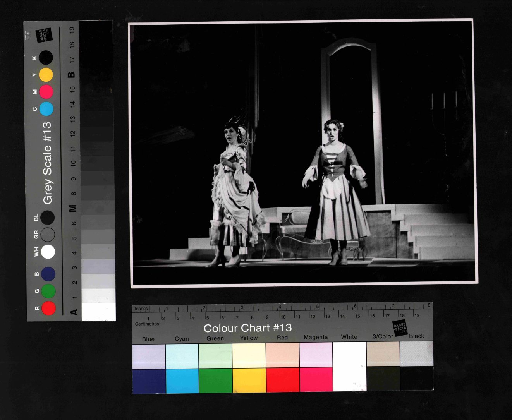The height and width of the screenshot is (420, 512).
Task: Pick the saturated yellow swatch in Colour Chart
Action: (249, 380)
